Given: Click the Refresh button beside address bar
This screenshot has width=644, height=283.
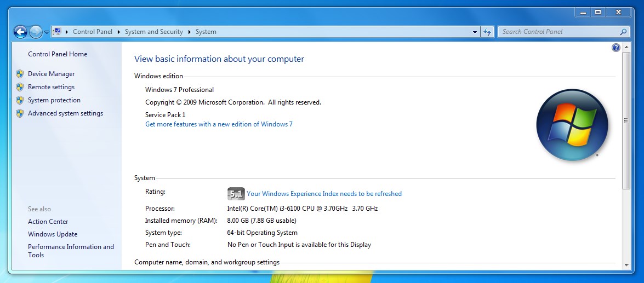Looking at the screenshot, I should 487,32.
